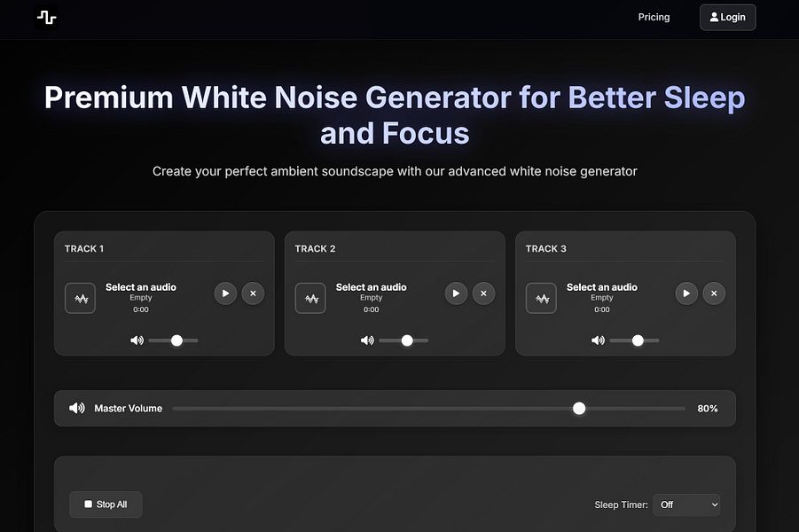Adjust the Master Volume slider
Image resolution: width=799 pixels, height=532 pixels.
tap(579, 408)
